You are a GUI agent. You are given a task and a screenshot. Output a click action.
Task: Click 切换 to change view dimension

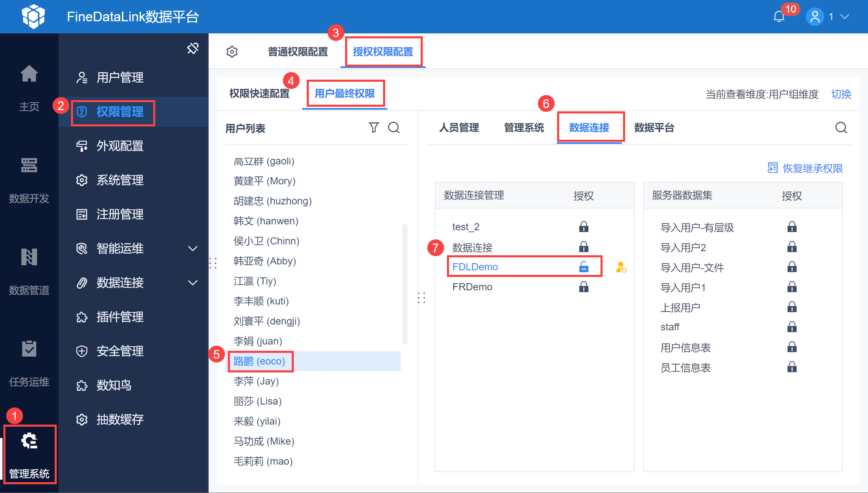pos(841,94)
